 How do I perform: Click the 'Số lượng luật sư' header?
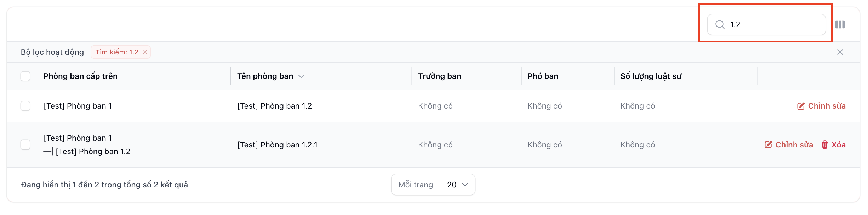[x=651, y=76]
